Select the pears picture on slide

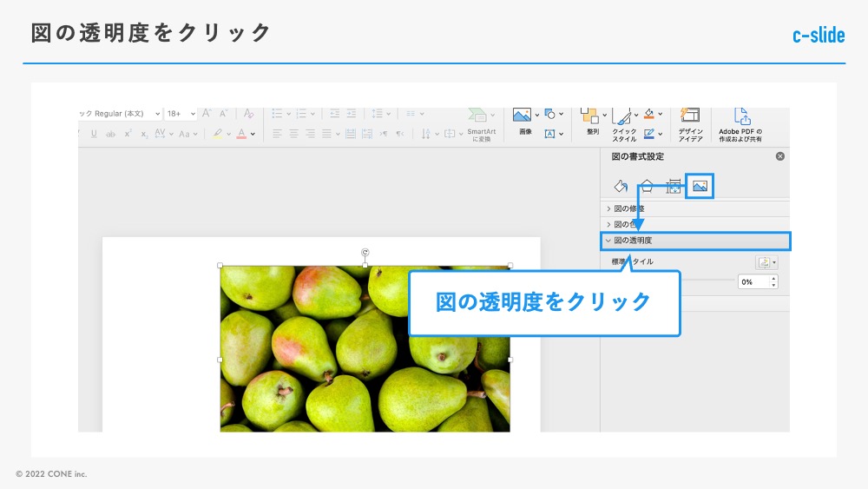click(365, 349)
